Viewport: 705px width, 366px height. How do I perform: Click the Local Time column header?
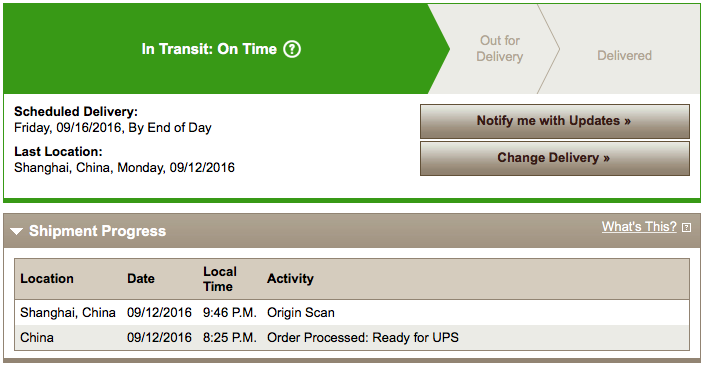[220, 279]
